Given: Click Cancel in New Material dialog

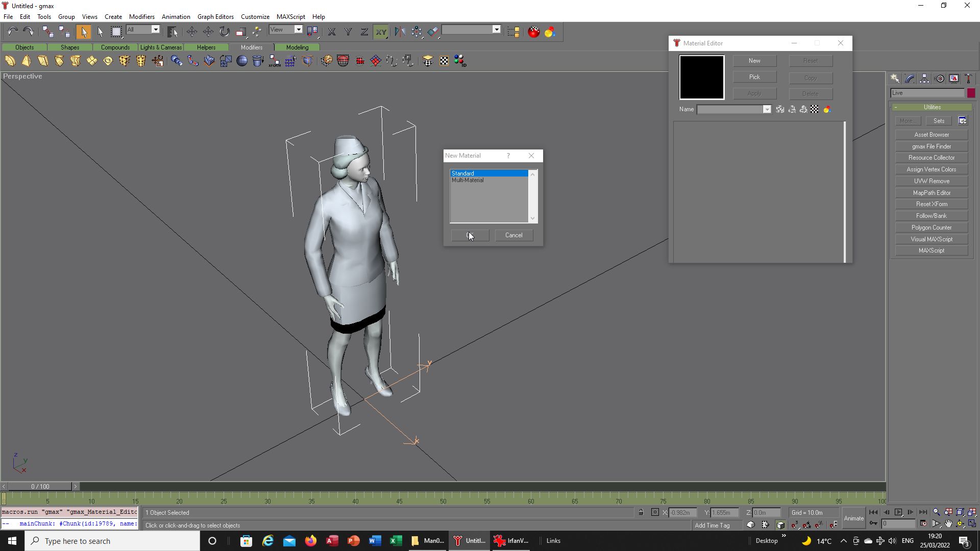Looking at the screenshot, I should [x=514, y=235].
